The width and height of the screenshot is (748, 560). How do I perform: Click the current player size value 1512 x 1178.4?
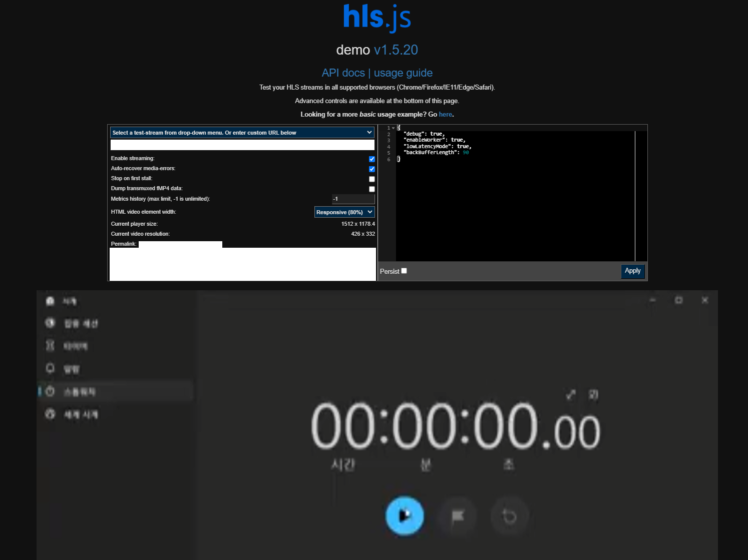tap(358, 224)
